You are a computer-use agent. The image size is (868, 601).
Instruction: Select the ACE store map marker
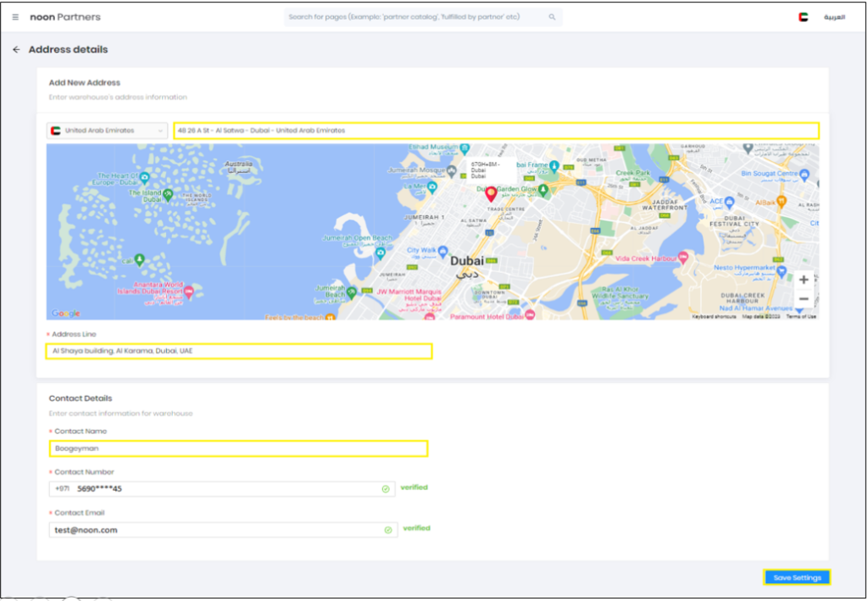(x=730, y=202)
